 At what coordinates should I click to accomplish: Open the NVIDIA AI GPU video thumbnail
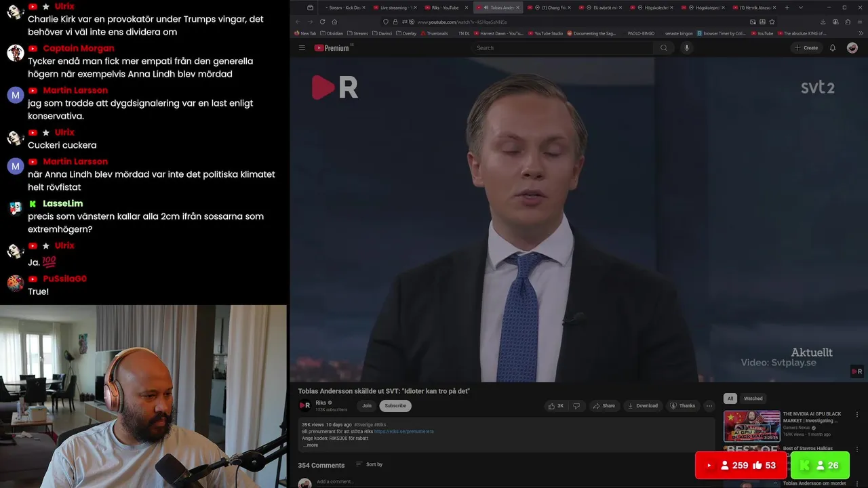(751, 426)
